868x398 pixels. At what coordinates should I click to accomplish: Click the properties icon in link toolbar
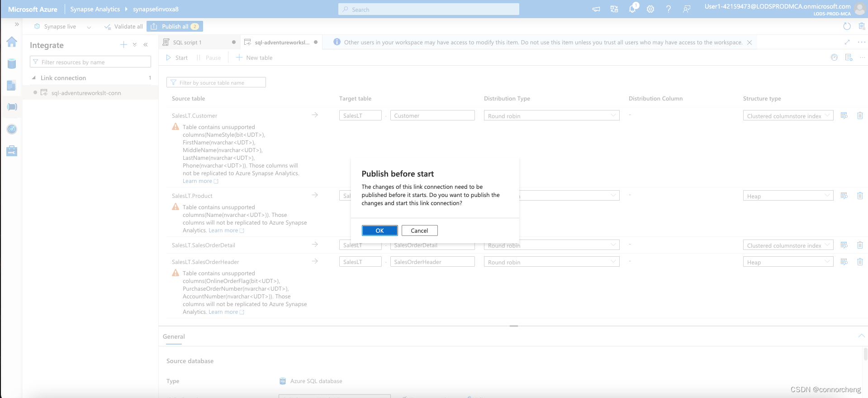[x=849, y=58]
